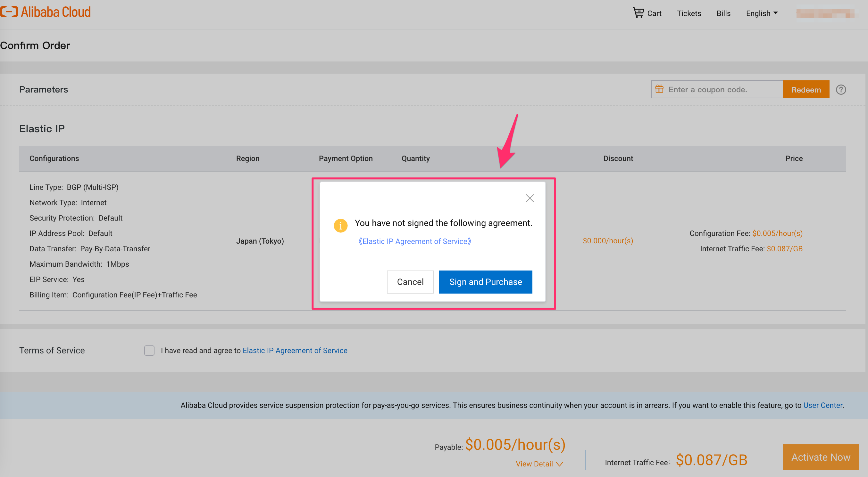Click the Alibaba Cloud logo
This screenshot has width=868, height=477.
[x=46, y=12]
